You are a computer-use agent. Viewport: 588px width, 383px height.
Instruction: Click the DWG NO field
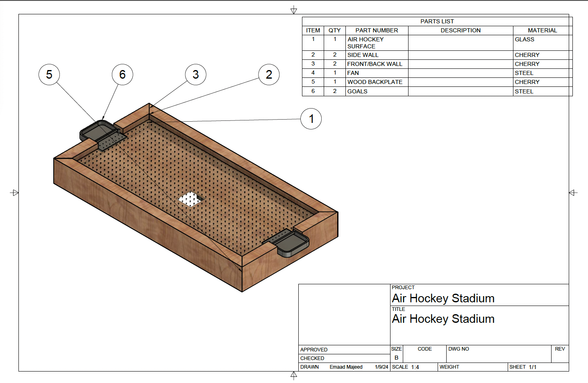[x=499, y=354]
